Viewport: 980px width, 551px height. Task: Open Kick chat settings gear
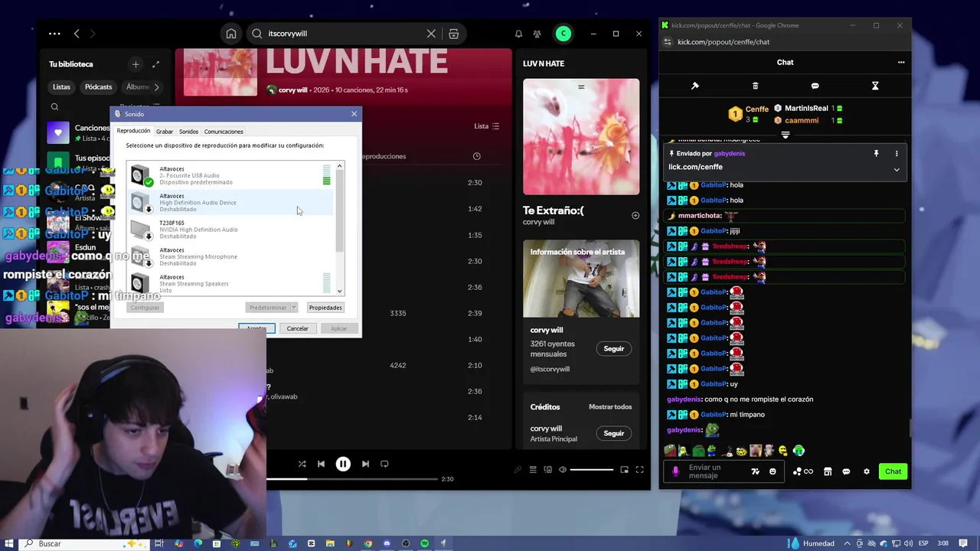pos(867,471)
